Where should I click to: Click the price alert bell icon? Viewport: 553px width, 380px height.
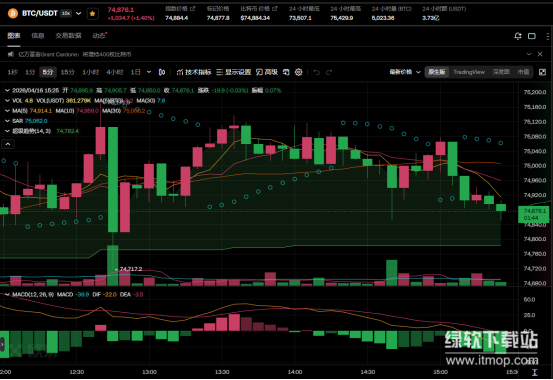coord(518,36)
